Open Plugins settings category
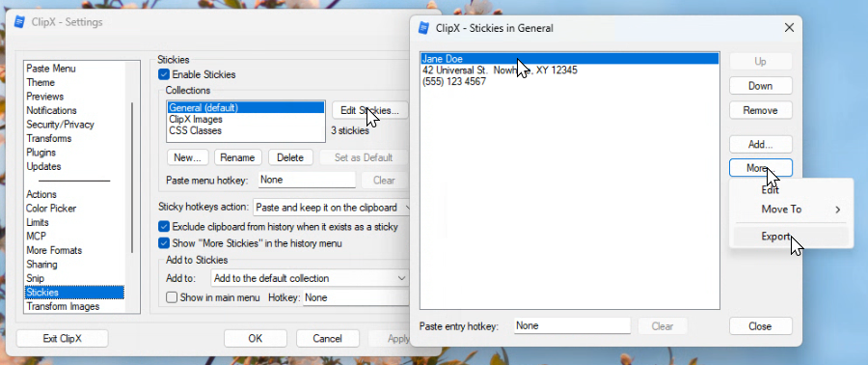Image resolution: width=868 pixels, height=365 pixels. 74,153
